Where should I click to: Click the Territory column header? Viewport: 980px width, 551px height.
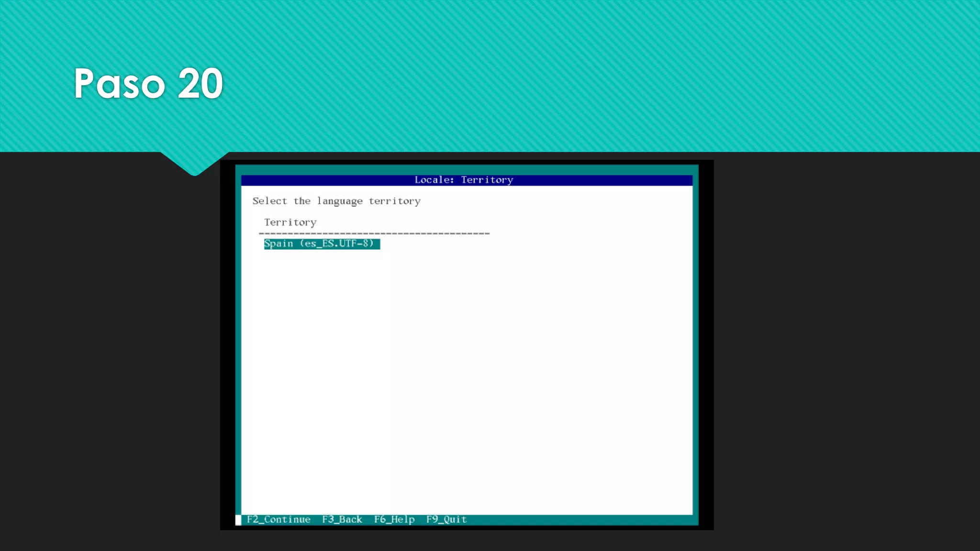click(290, 222)
